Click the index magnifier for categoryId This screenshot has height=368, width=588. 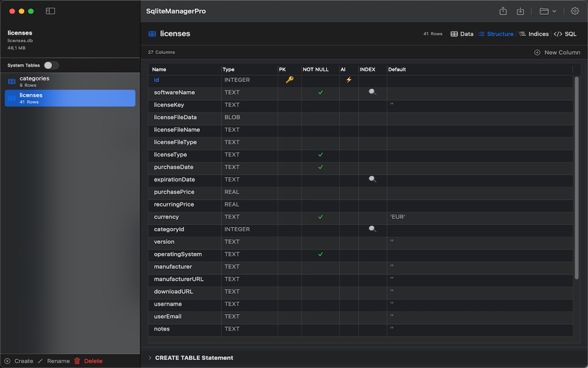click(372, 229)
